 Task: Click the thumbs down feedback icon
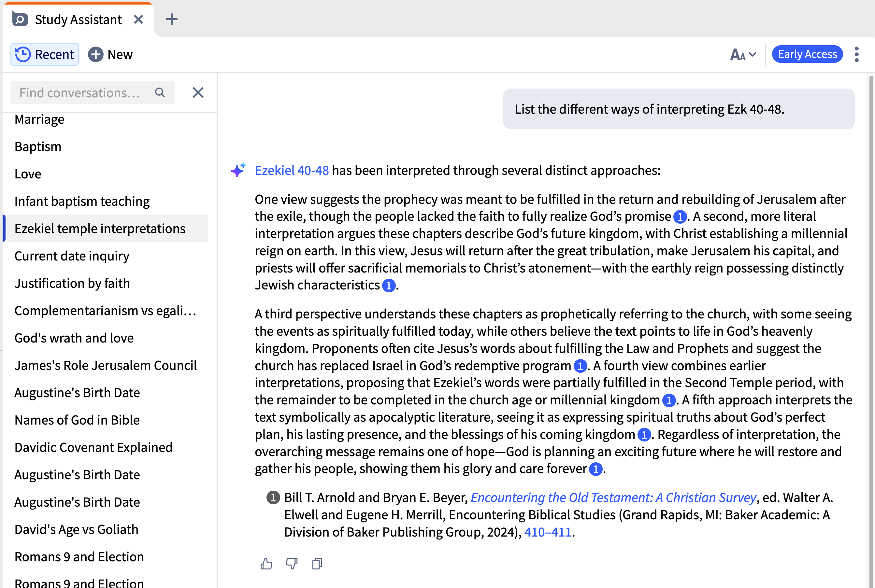292,564
